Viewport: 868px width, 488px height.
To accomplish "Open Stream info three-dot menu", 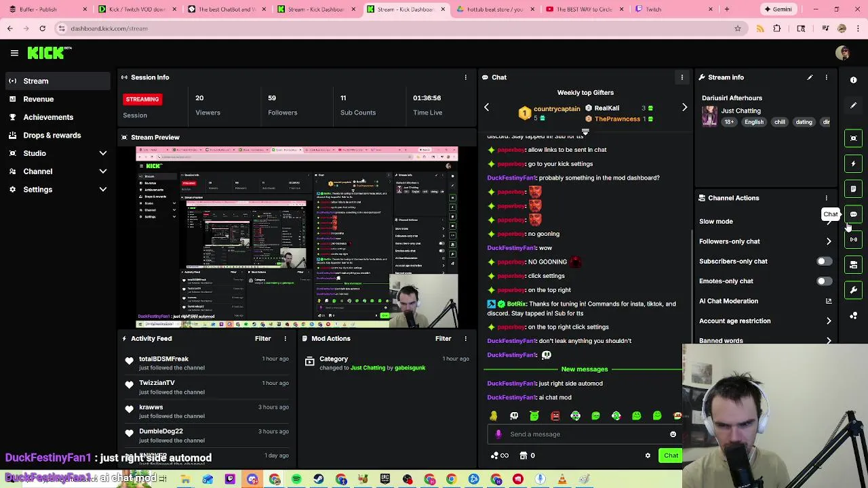I will pos(826,77).
